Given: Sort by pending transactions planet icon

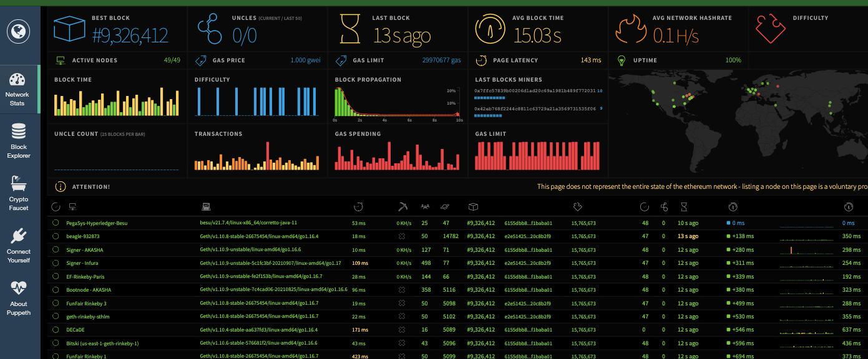Looking at the screenshot, I should point(446,206).
